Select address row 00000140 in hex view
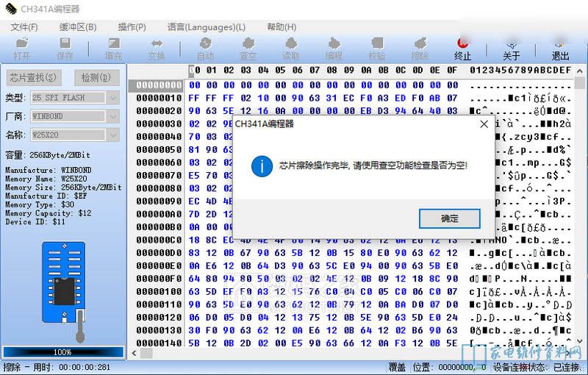Image resolution: width=588 pixels, height=375 pixels. [159, 343]
